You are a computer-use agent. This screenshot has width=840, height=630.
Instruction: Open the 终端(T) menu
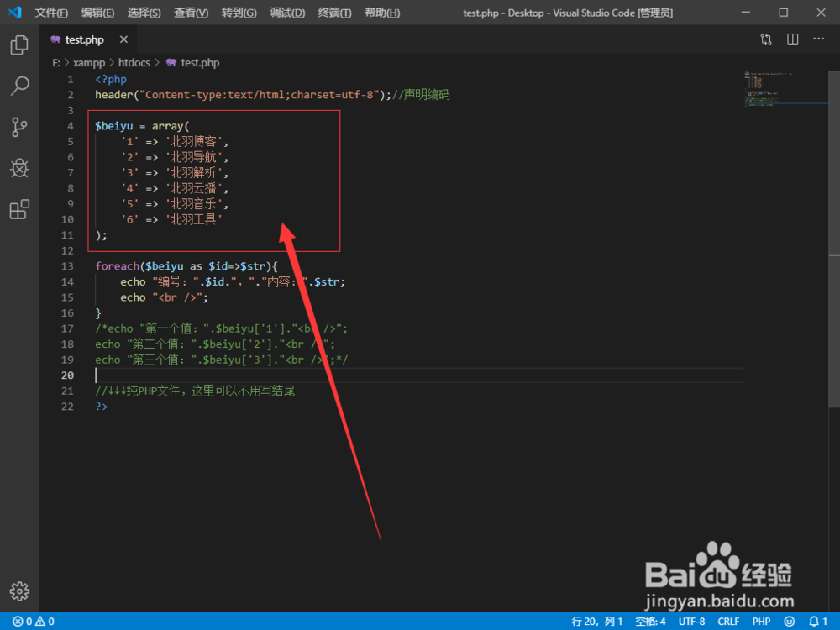point(335,13)
